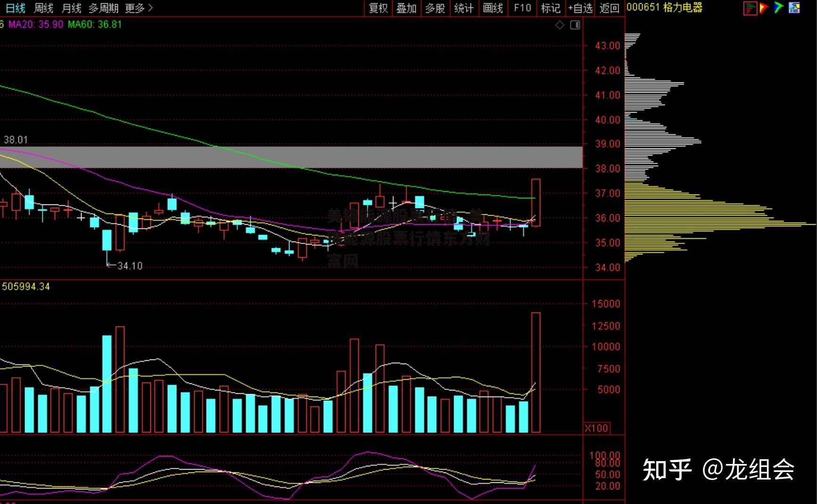Screen dimensions: 817x504
Task: Click the 5000 volume axis label
Action: [609, 390]
